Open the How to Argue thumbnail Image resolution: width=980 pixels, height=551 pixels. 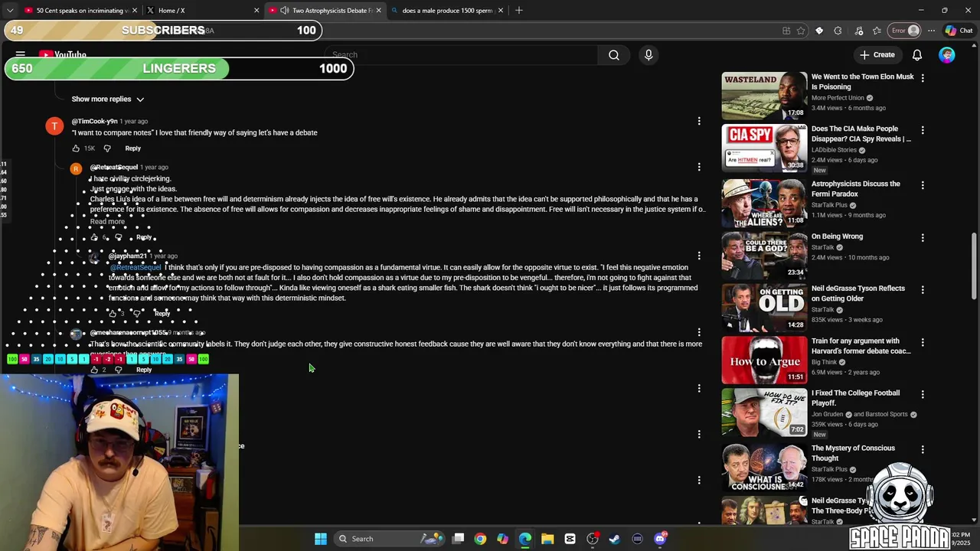pyautogui.click(x=764, y=360)
